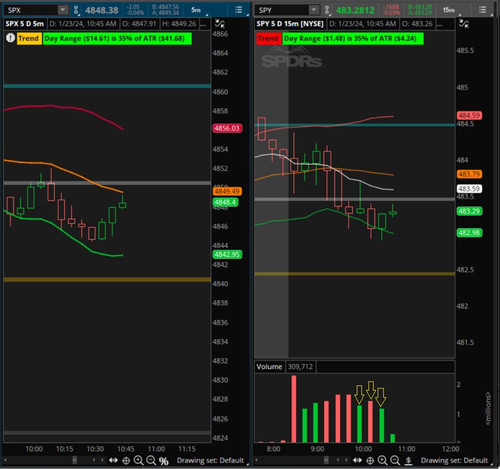
Task: Click the small left step arrow under SPY chart
Action: (338, 460)
